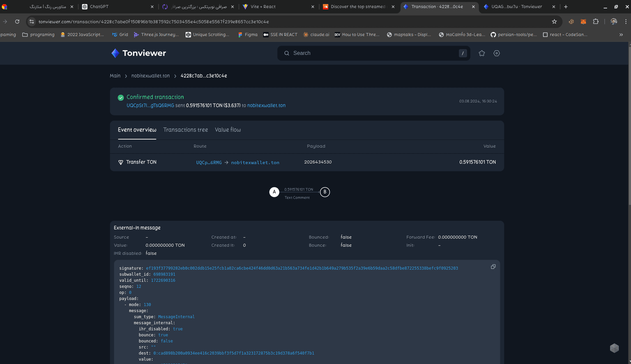Go to Main in the breadcrumb
The height and width of the screenshot is (364, 631).
115,76
